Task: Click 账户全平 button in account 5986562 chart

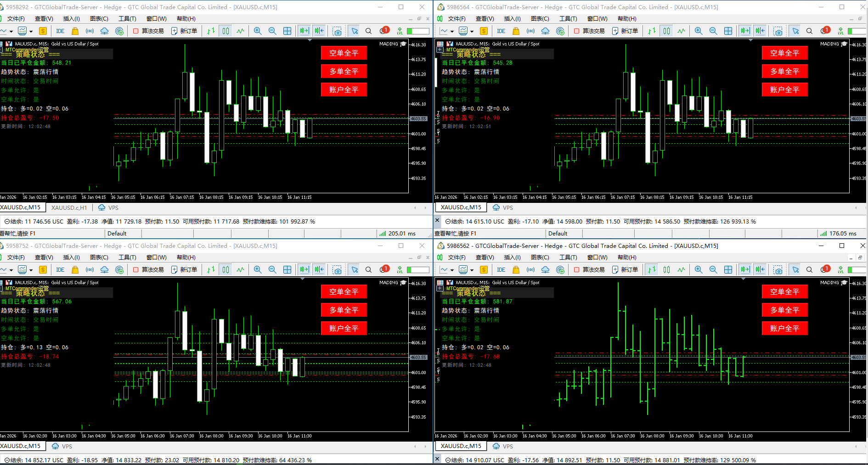Action: pos(784,329)
